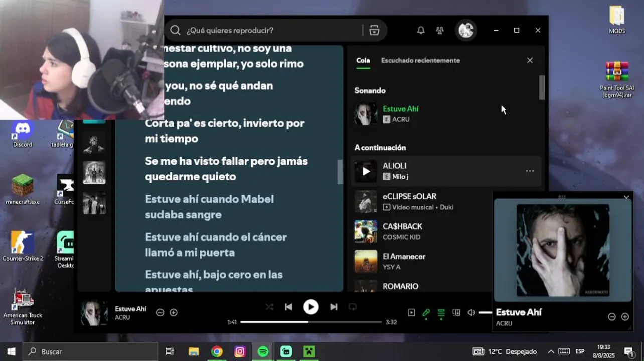The image size is (644, 361).
Task: Select CA$HBACK by COSMIC KID in queue
Action: click(x=445, y=231)
